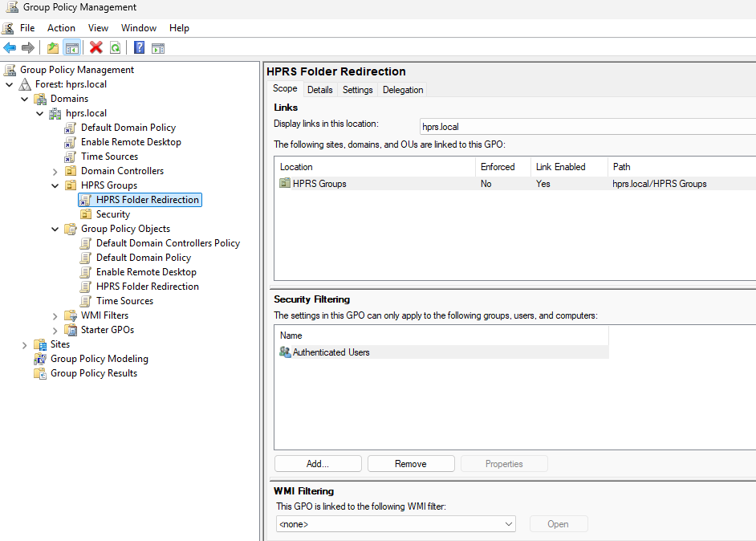Screen dimensions: 756x541
Task: Click the Location column header
Action: pyautogui.click(x=375, y=167)
